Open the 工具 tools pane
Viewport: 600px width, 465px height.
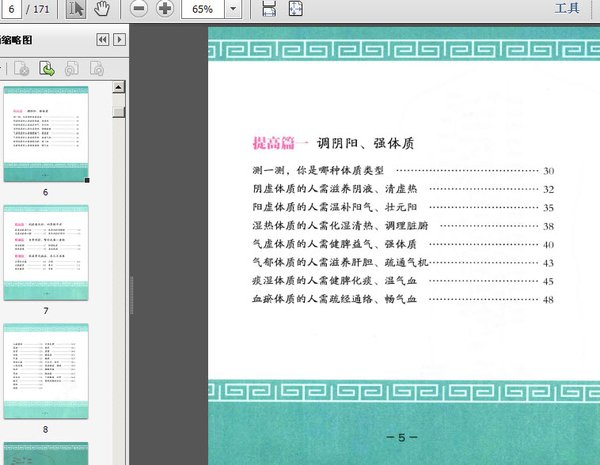point(567,8)
